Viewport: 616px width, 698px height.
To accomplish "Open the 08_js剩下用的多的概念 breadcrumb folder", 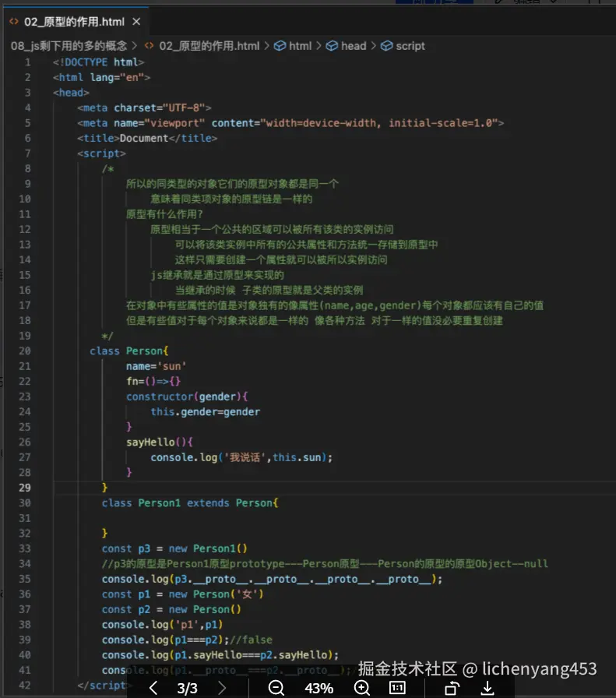I will point(69,46).
